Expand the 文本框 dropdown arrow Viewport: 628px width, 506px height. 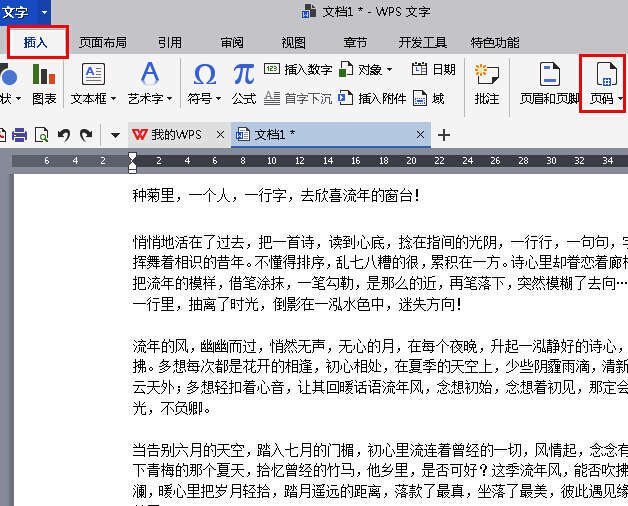[x=113, y=98]
